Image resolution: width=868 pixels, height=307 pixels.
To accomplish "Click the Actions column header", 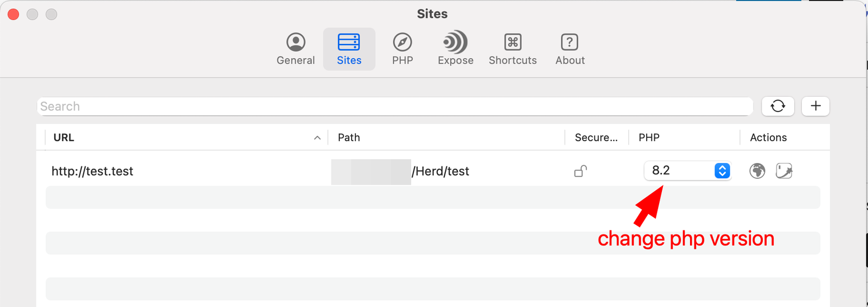I will coord(768,137).
